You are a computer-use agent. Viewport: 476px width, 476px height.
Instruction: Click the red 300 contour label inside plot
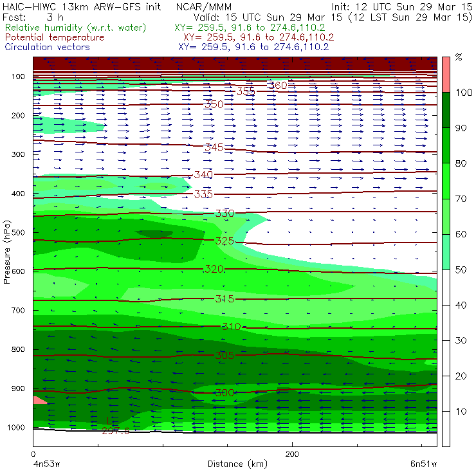224,393
